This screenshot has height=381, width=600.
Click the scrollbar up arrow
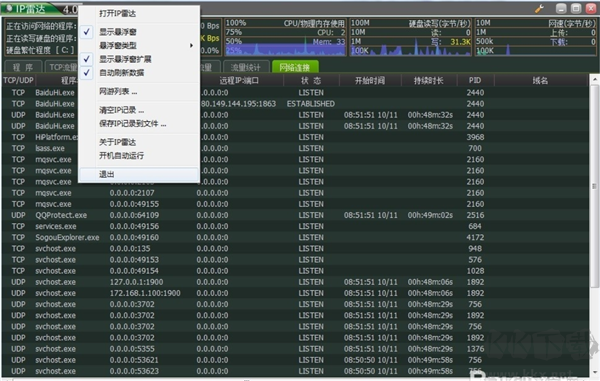[x=594, y=80]
